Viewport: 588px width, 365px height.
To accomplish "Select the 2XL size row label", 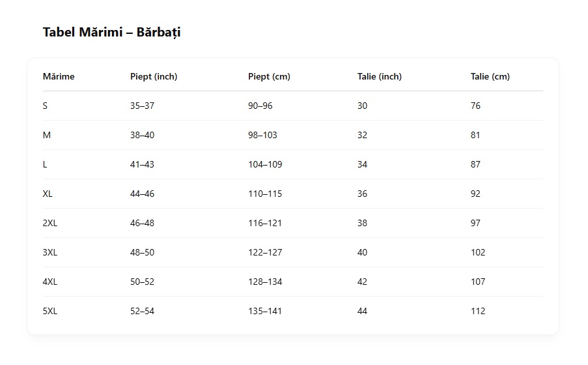I will [50, 223].
